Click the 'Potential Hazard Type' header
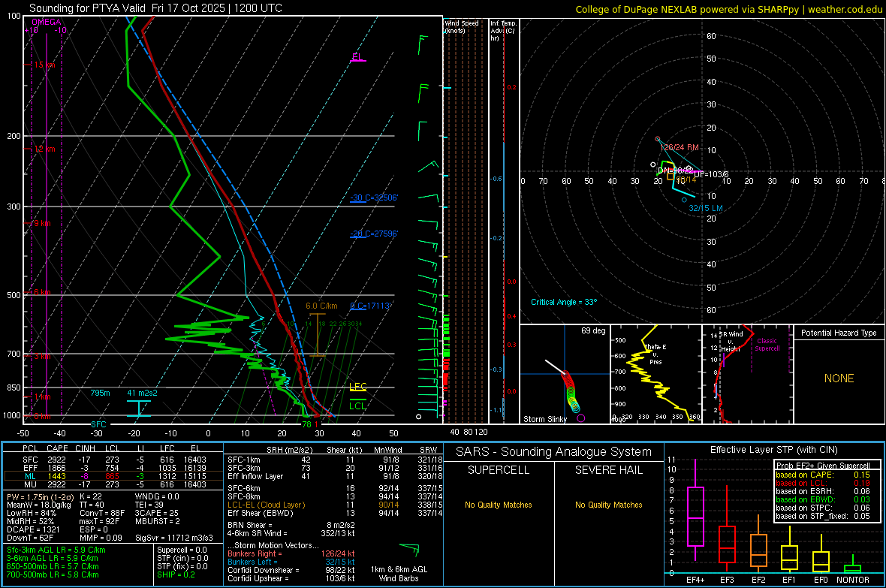 839,333
